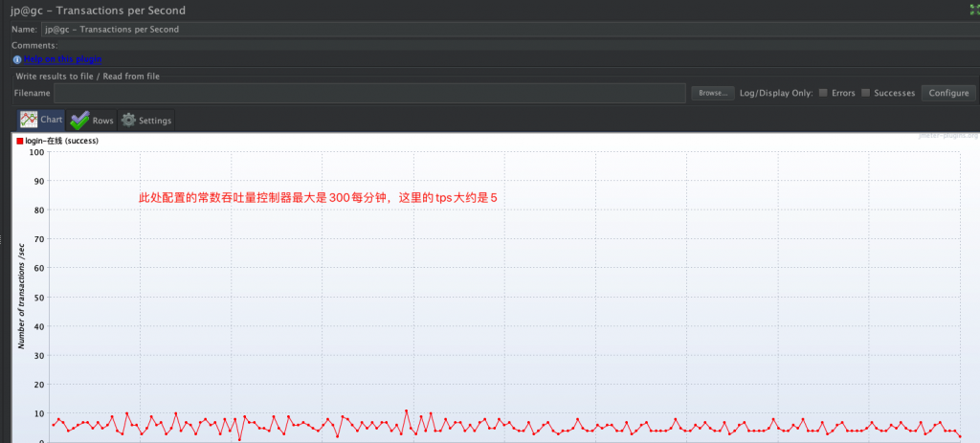Image resolution: width=980 pixels, height=443 pixels.
Task: Click the highest peak point on the red line
Action: (x=406, y=411)
